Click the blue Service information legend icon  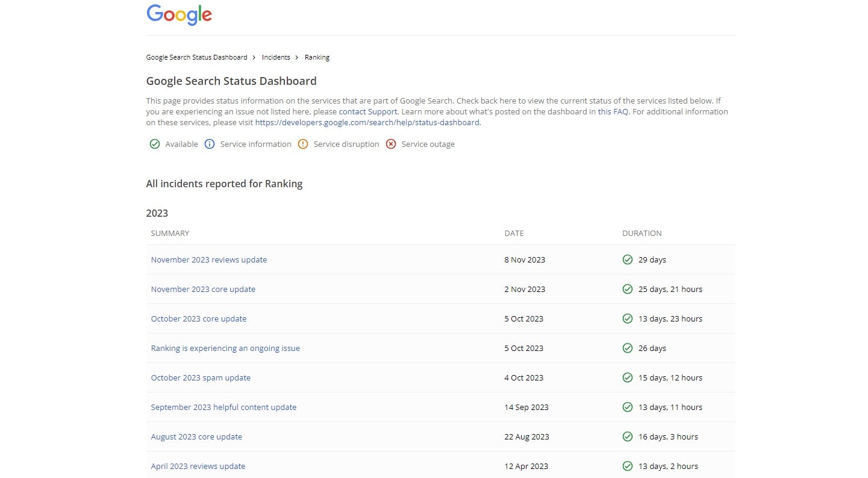210,144
